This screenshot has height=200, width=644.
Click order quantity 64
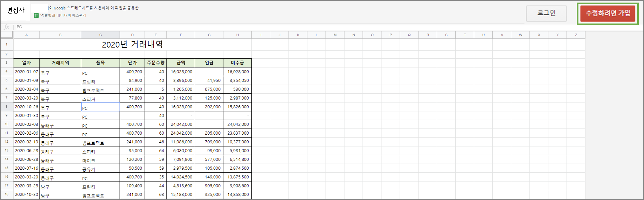click(x=156, y=151)
